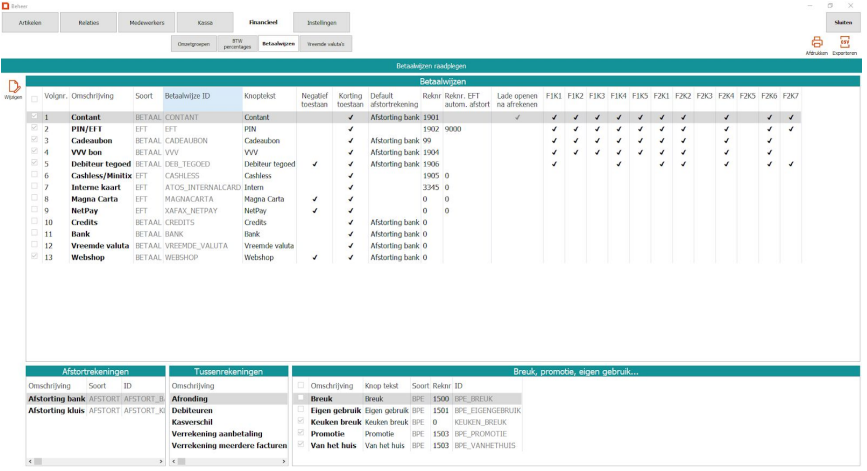Toggle the Breuk row checkbox
Image resolution: width=867 pixels, height=471 pixels.
pyautogui.click(x=301, y=398)
